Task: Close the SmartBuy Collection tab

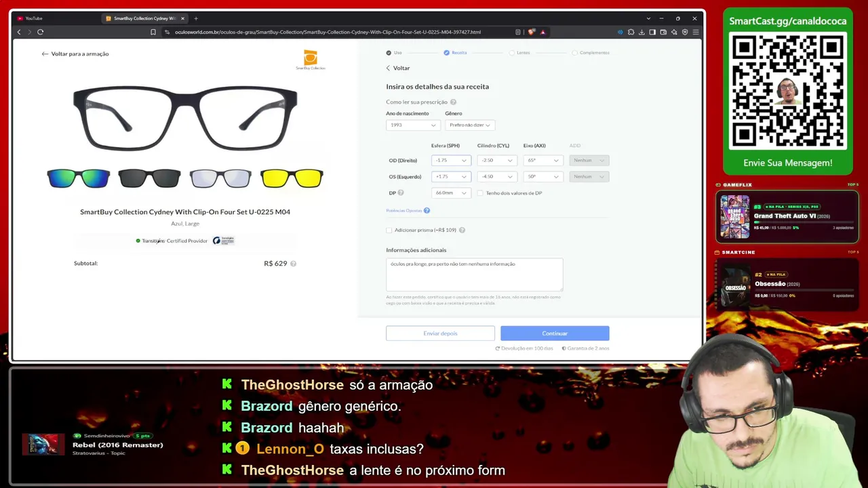Action: pos(182,18)
